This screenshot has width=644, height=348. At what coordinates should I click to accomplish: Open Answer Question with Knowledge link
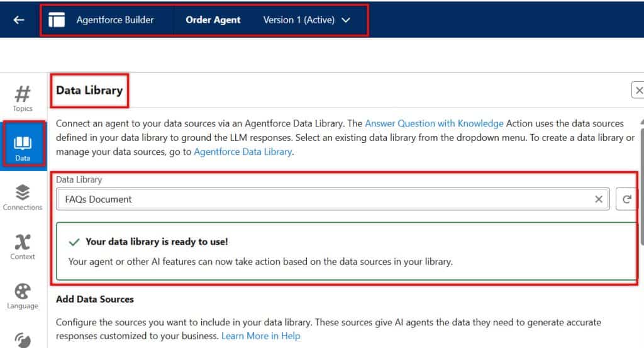(434, 123)
